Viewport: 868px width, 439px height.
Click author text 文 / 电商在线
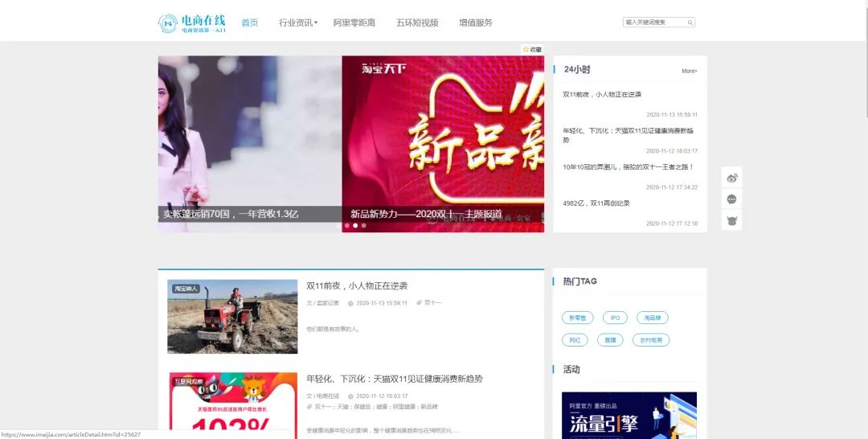(x=323, y=396)
